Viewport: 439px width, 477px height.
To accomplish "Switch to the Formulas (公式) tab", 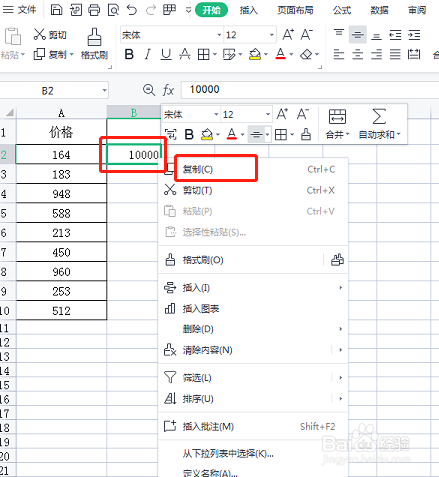I will pyautogui.click(x=342, y=10).
